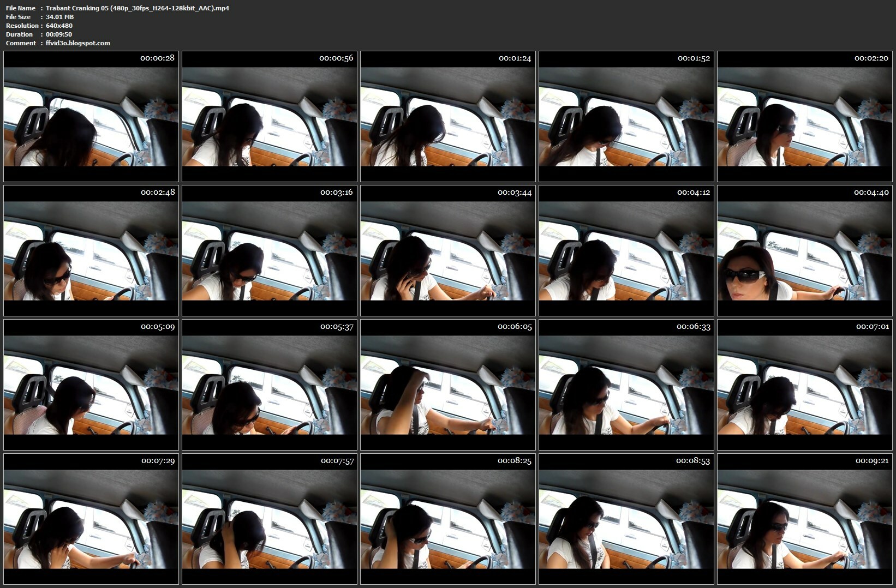Click the "File Name" label
The width and height of the screenshot is (896, 588).
[x=21, y=8]
